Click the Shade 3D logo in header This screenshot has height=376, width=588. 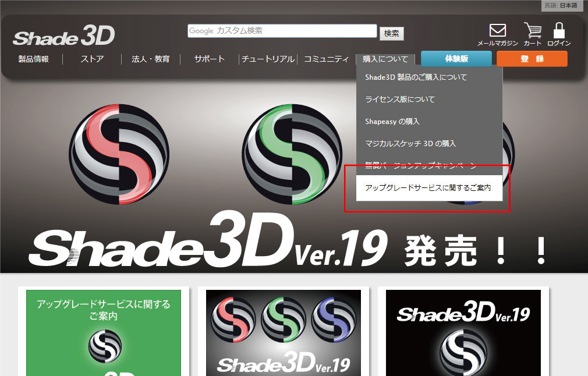64,36
